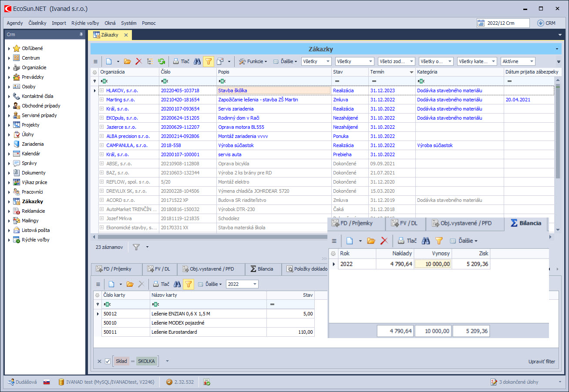
Task: Open the 2022 year dropdown in lower panel
Action: 254,284
